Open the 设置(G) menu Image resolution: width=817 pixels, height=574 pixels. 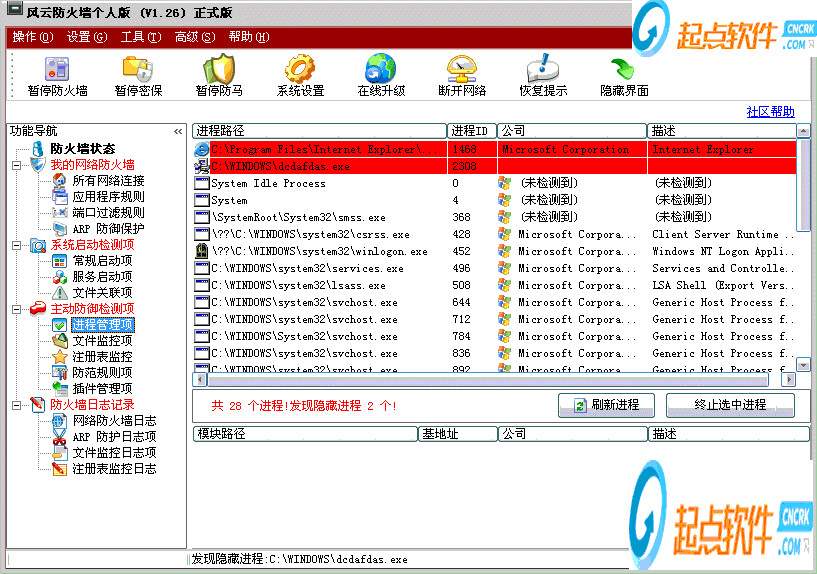(x=87, y=37)
